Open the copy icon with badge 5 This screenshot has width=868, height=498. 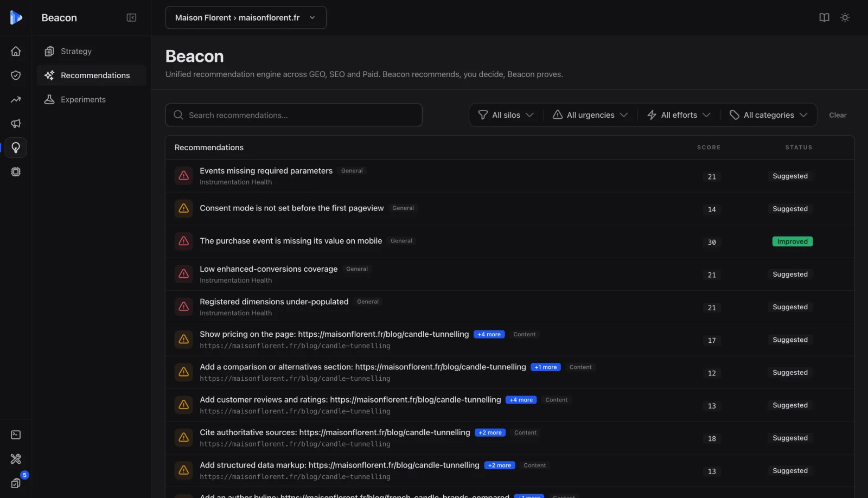(x=16, y=483)
